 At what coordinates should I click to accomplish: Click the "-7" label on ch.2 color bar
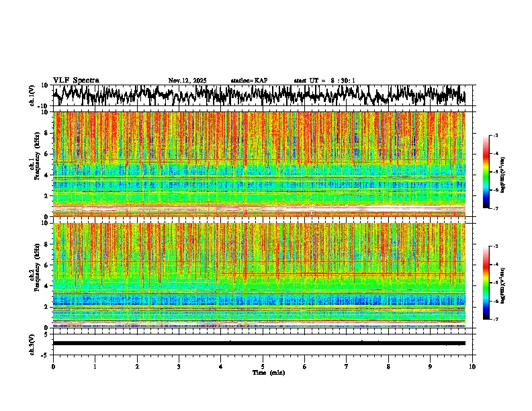click(x=496, y=320)
